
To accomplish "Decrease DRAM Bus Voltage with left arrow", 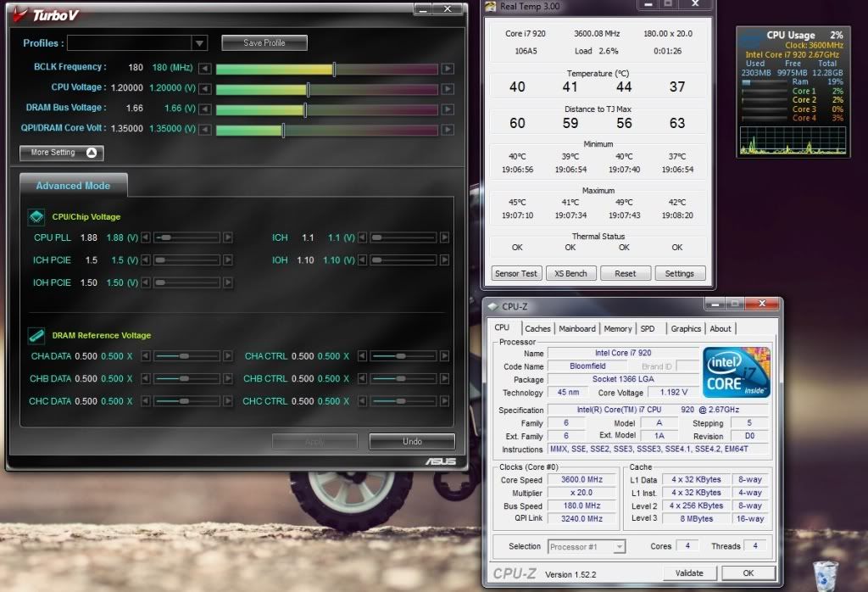I will click(205, 109).
